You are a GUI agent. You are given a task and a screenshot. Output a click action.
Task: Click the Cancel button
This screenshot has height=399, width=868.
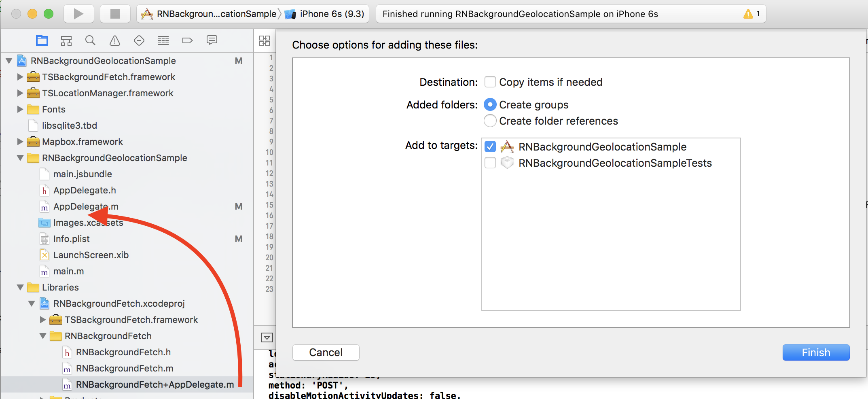click(326, 352)
